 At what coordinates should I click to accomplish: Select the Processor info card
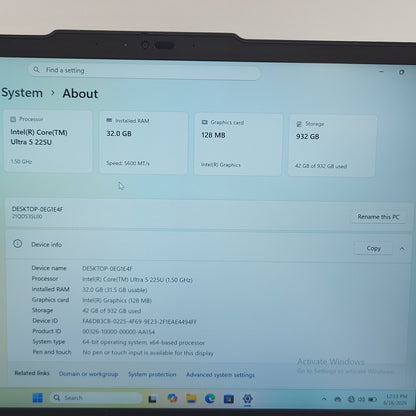[48, 141]
